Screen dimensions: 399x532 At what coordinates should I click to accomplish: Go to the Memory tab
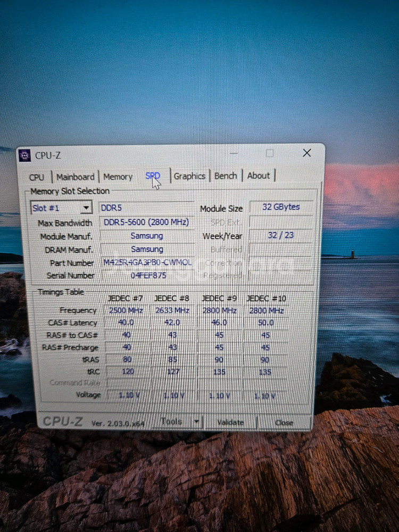[118, 177]
